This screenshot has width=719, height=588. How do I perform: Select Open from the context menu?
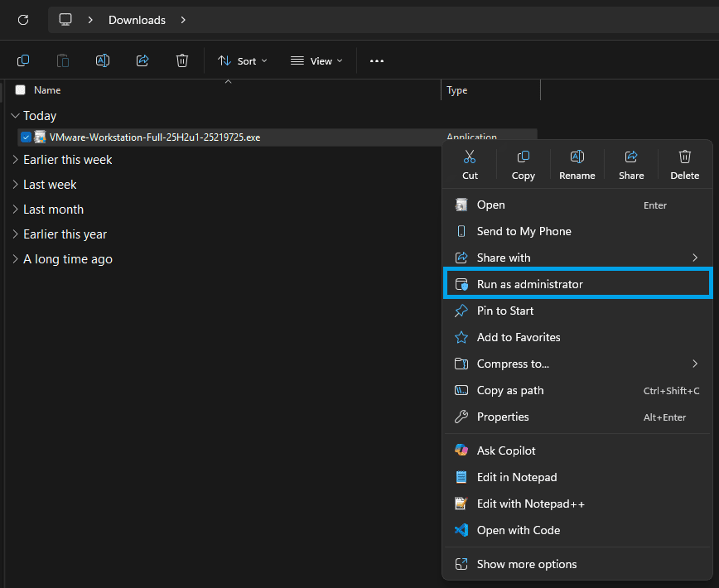[578, 205]
